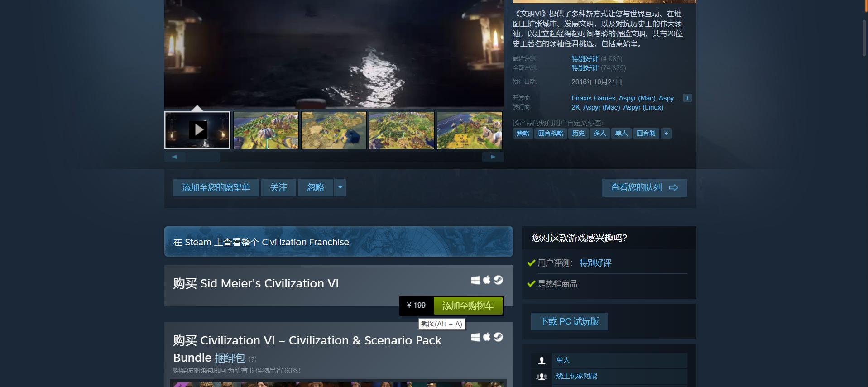Viewport: 868px width, 387px height.
Task: Open 2K publisher link
Action: 575,107
